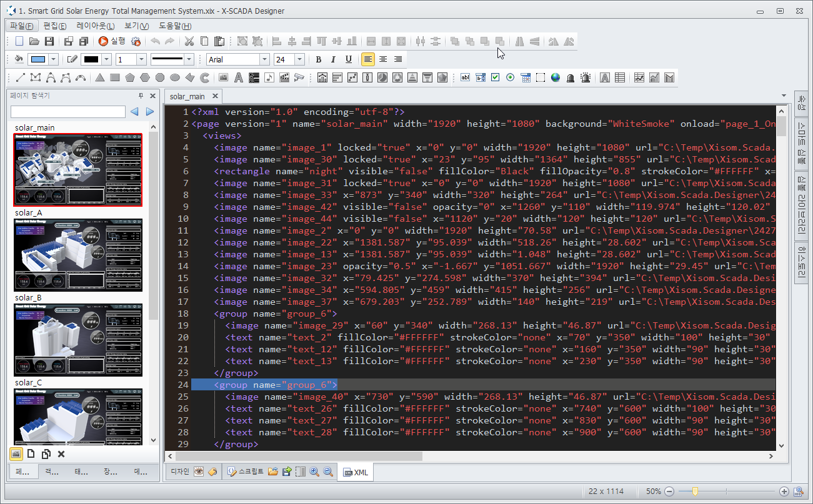This screenshot has height=504, width=813.
Task: Insert a radio button control from toolbar
Action: coord(511,77)
